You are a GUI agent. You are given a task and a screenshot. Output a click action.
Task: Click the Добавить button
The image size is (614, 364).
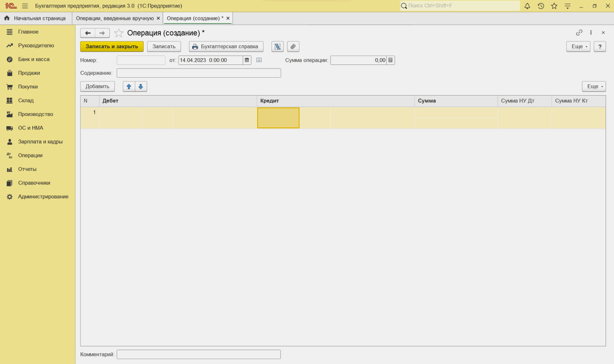[x=97, y=86]
